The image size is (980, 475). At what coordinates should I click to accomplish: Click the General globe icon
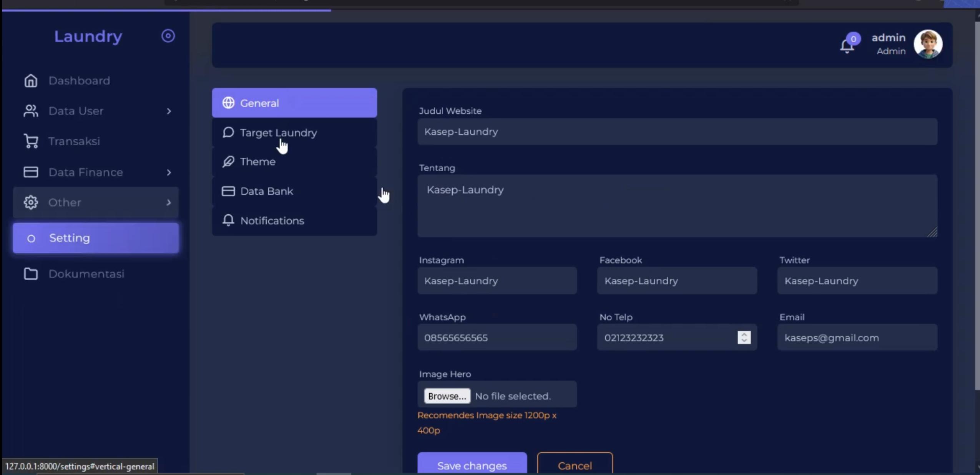[x=228, y=103]
